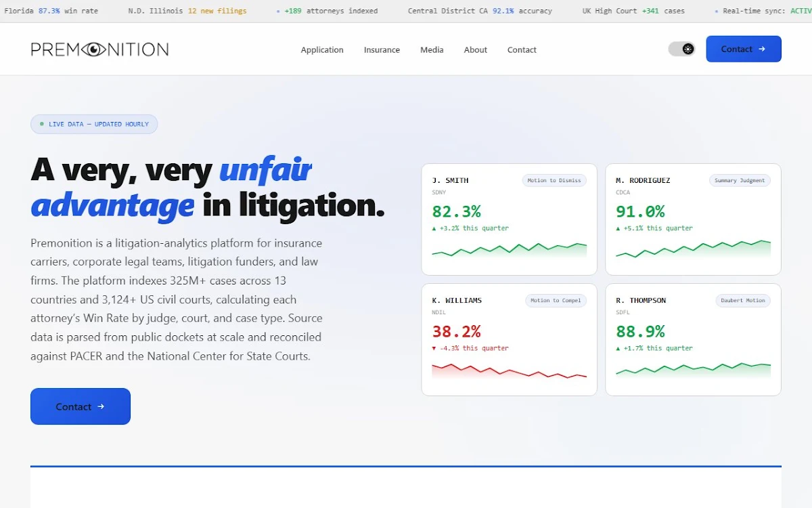Image resolution: width=812 pixels, height=508 pixels.
Task: Click the blue Contact button in header
Action: 744,49
